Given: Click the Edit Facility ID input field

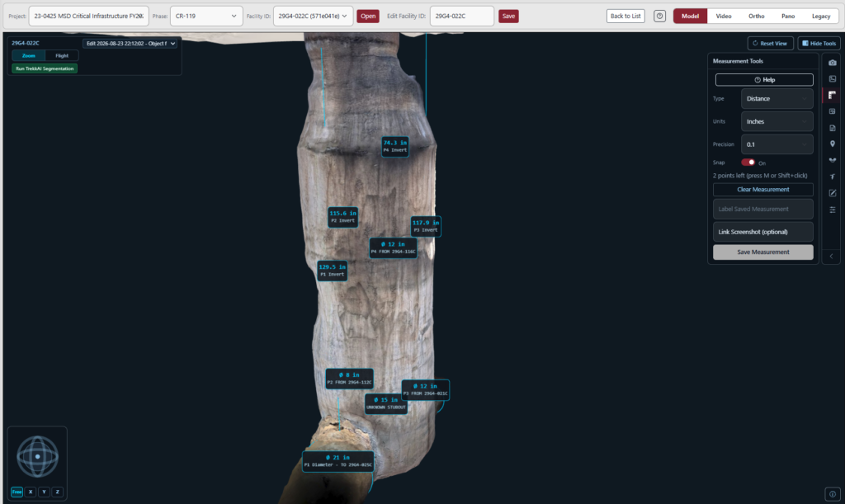Looking at the screenshot, I should point(462,16).
